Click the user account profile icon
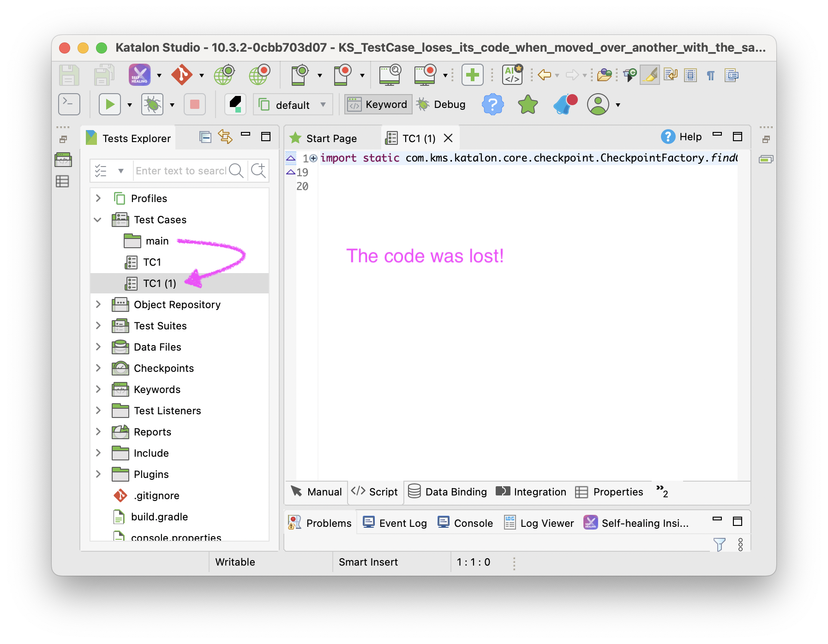 click(598, 105)
